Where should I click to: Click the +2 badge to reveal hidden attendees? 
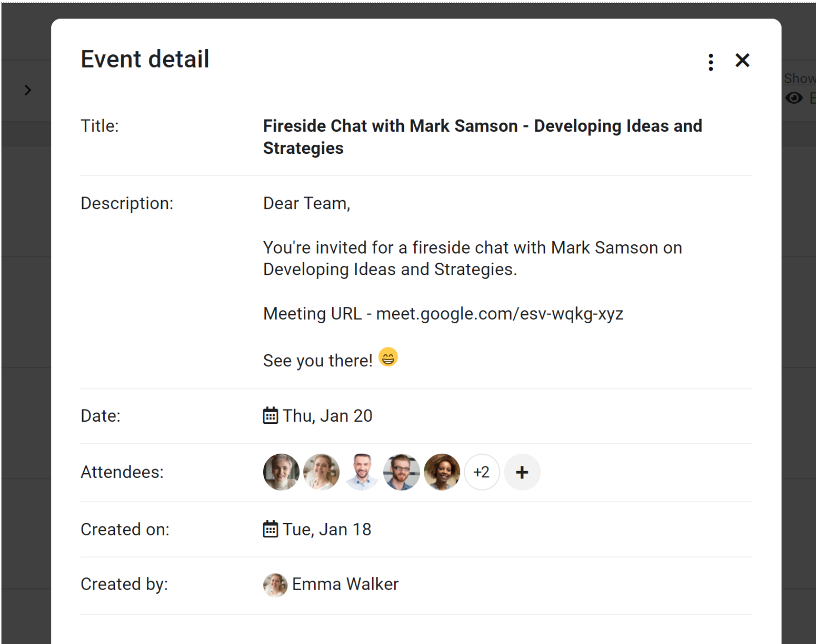482,472
